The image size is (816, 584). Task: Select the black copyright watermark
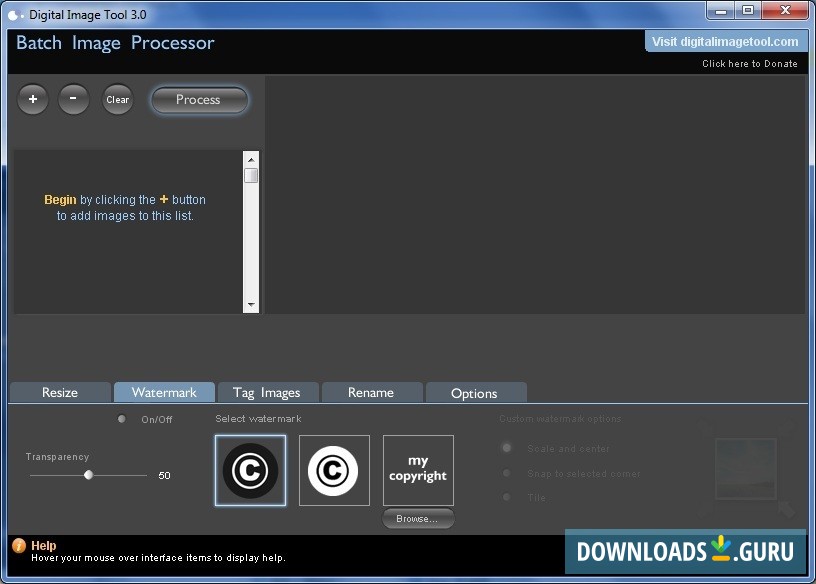pyautogui.click(x=250, y=470)
